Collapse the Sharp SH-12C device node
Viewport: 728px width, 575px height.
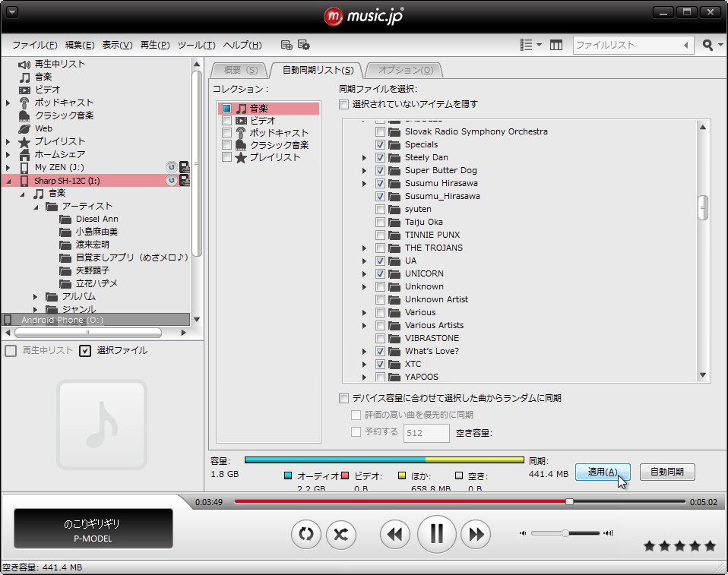pyautogui.click(x=8, y=181)
